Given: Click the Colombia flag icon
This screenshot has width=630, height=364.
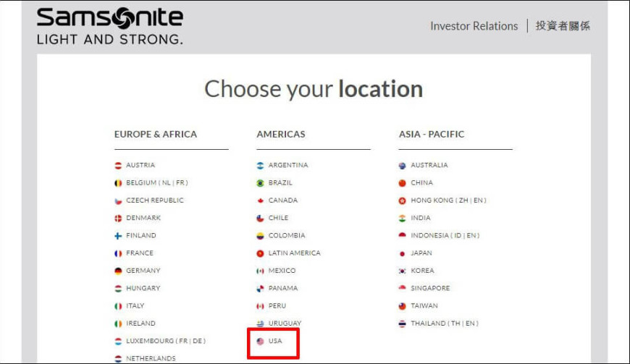Looking at the screenshot, I should tap(261, 236).
